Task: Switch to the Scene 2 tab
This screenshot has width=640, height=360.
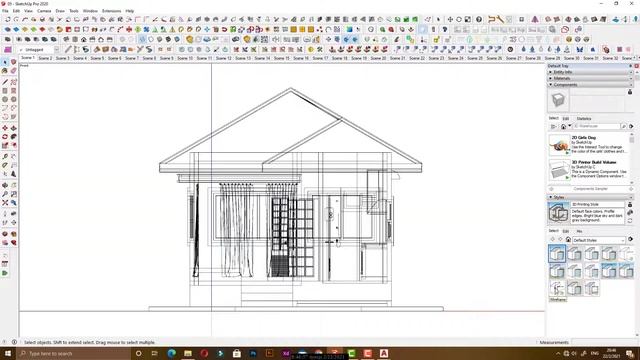Action: pos(45,58)
